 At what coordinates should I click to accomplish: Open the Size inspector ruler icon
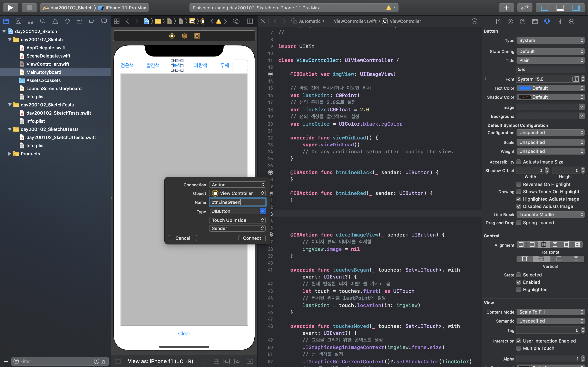point(559,22)
